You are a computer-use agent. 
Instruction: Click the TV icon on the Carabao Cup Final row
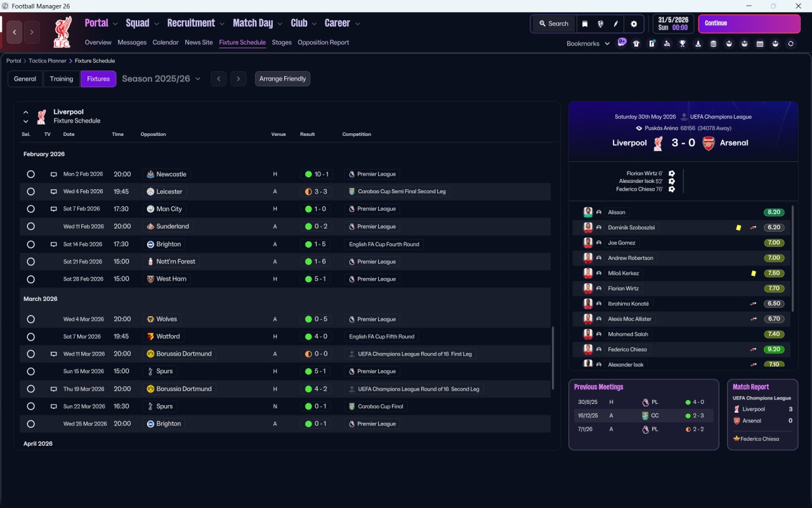tap(54, 406)
